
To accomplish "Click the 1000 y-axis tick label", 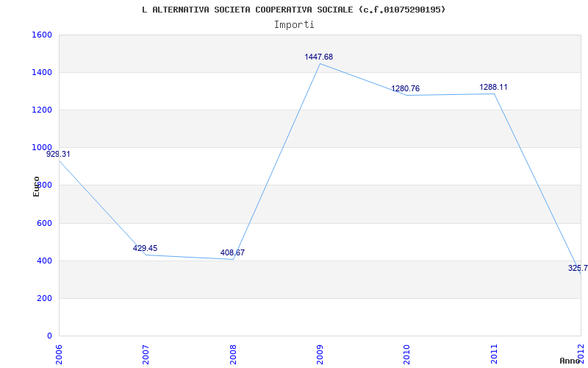I will pos(42,148).
